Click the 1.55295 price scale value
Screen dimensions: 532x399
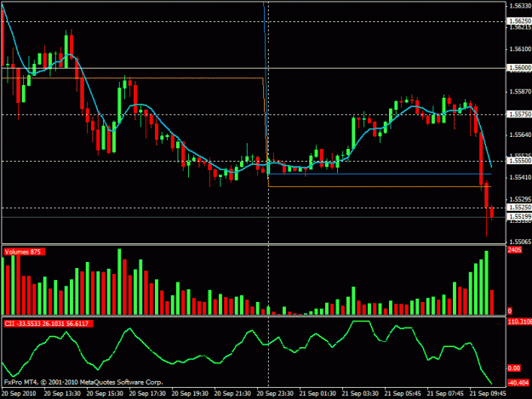(520, 199)
